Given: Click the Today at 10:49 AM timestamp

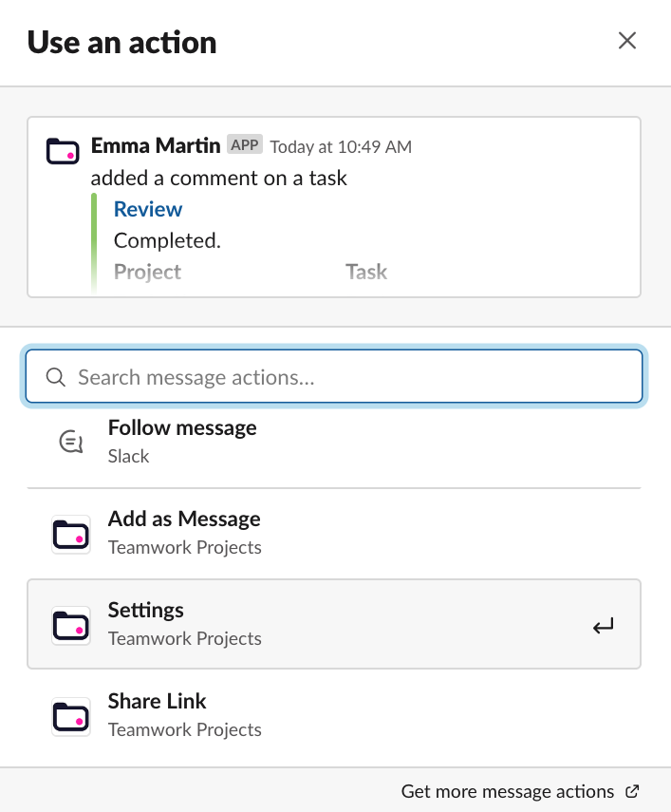Looking at the screenshot, I should click(x=341, y=146).
